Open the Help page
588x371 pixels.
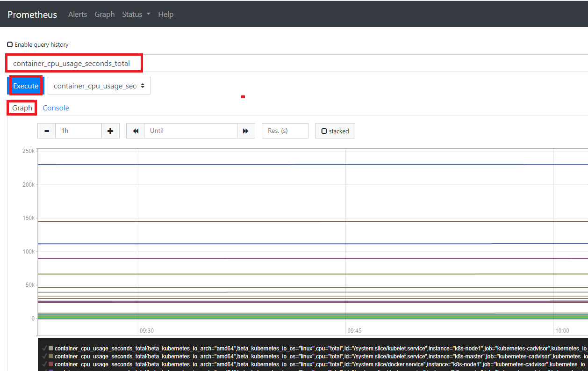click(165, 15)
